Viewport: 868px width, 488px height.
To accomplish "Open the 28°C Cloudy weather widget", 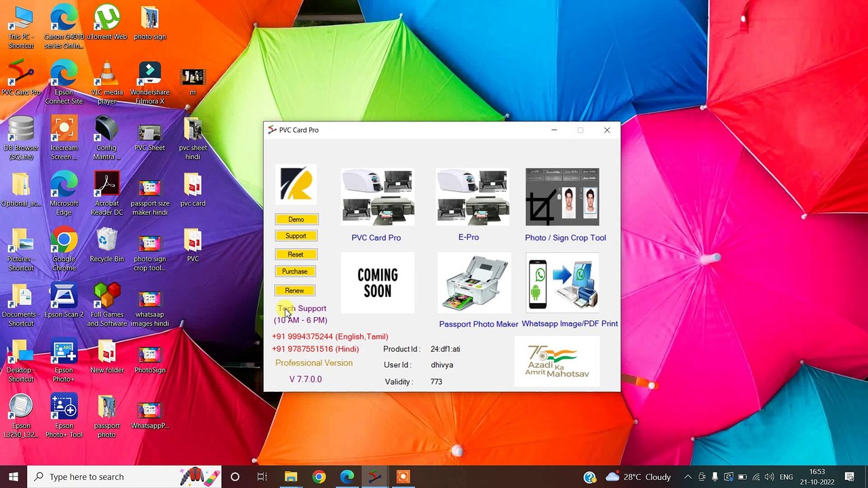I will pos(638,477).
